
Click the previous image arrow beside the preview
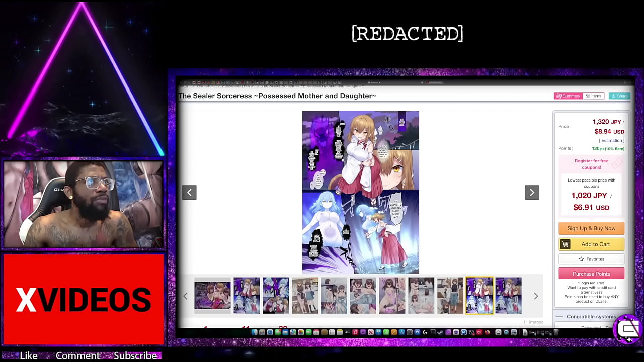click(189, 192)
